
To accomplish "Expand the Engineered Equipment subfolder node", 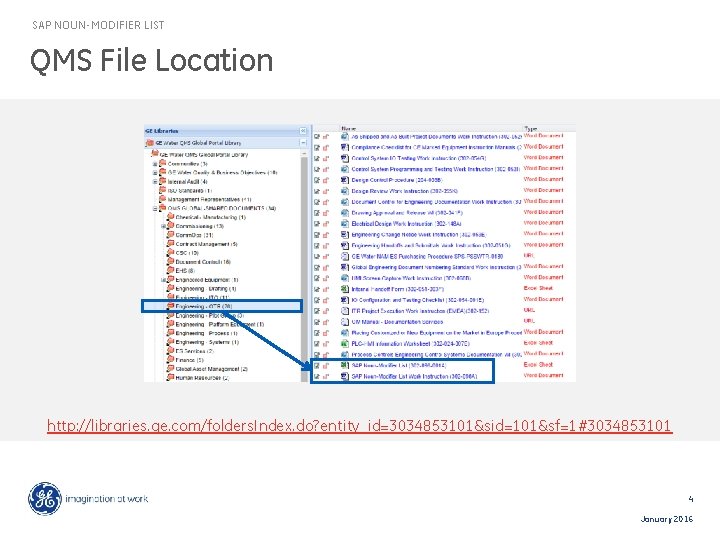I will (163, 280).
